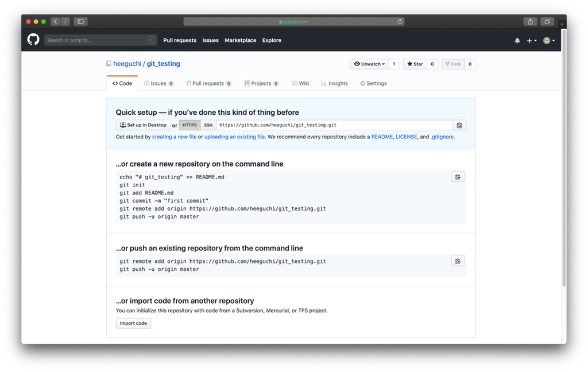This screenshot has width=588, height=372.
Task: Open the heeguchi user profile link
Action: (x=127, y=64)
